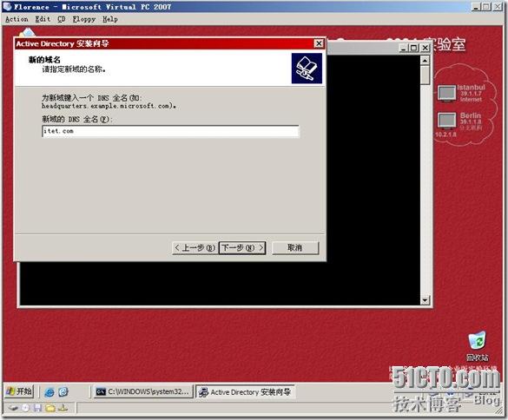Click the network adapter icon in Virtual PC status bar
Image resolution: width=508 pixels, height=420 pixels.
tap(63, 408)
